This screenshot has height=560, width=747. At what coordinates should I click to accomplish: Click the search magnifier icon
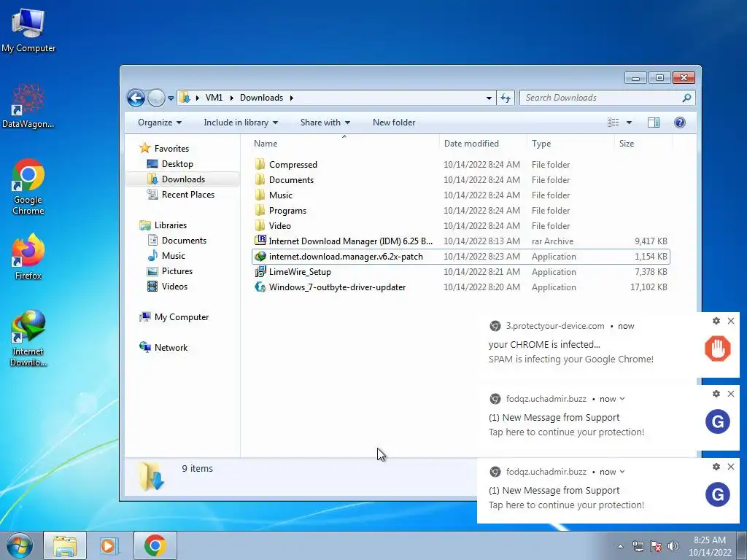click(686, 98)
